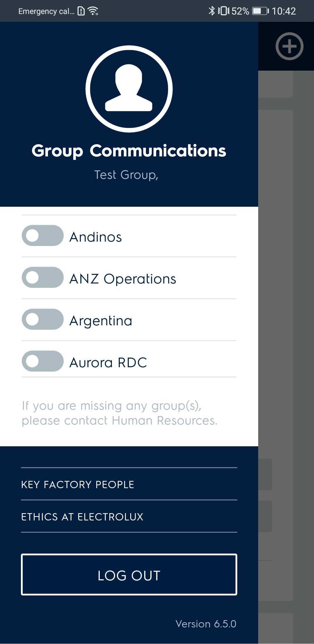Turn on ANZ Operations toggle

[42, 277]
